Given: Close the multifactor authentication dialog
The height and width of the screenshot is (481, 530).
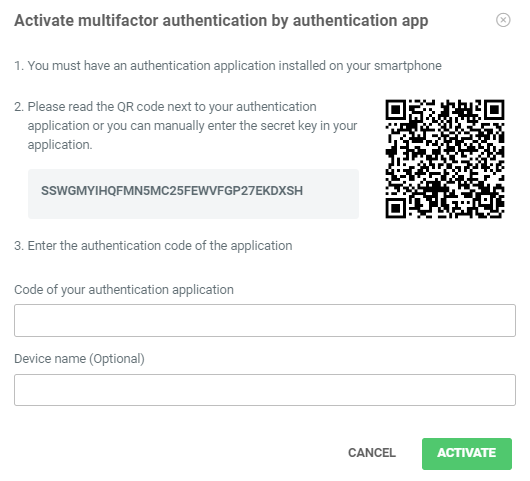Looking at the screenshot, I should click(x=503, y=20).
